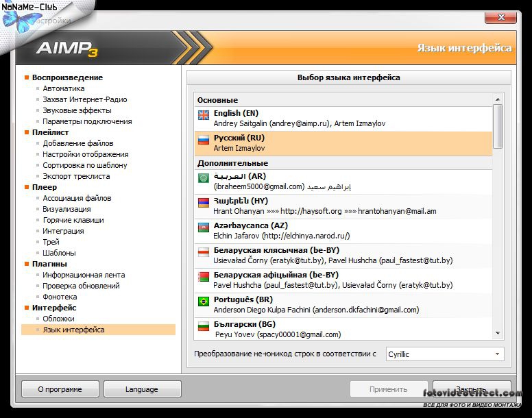Pick Azərbaycanca (AZ) language
The image size is (532, 418).
coord(343,231)
